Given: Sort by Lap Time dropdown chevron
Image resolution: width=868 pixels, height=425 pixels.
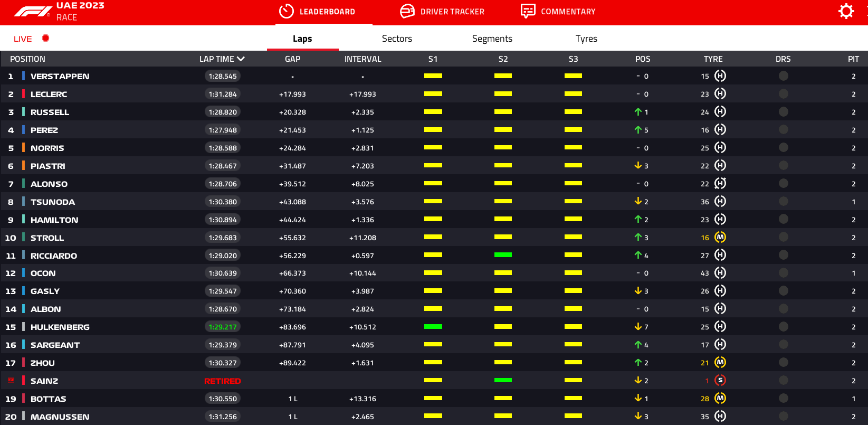Looking at the screenshot, I should 241,59.
